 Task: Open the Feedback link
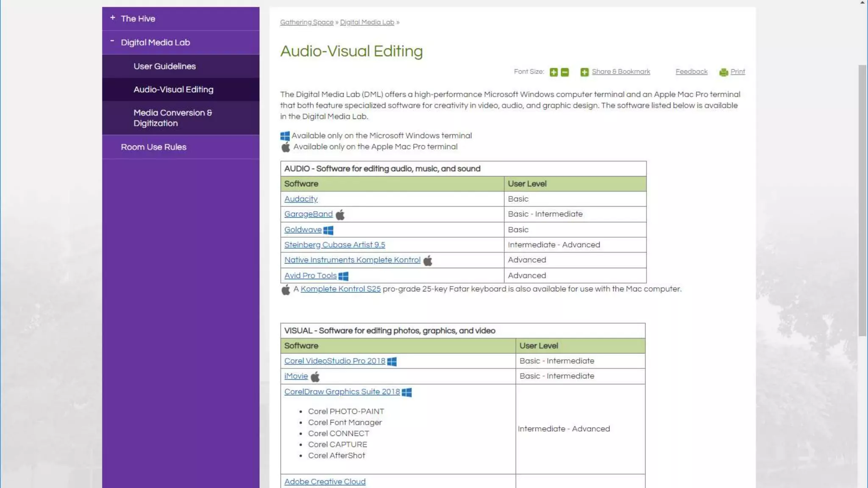(x=691, y=72)
